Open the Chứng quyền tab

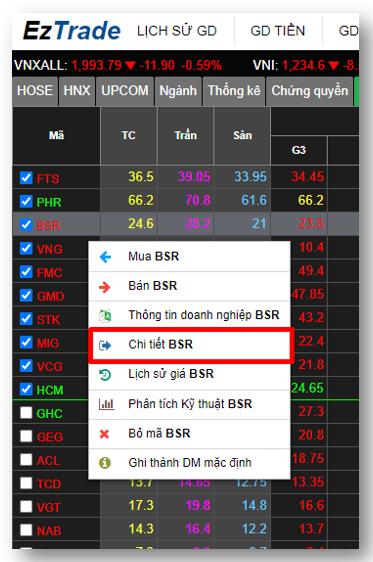[310, 91]
